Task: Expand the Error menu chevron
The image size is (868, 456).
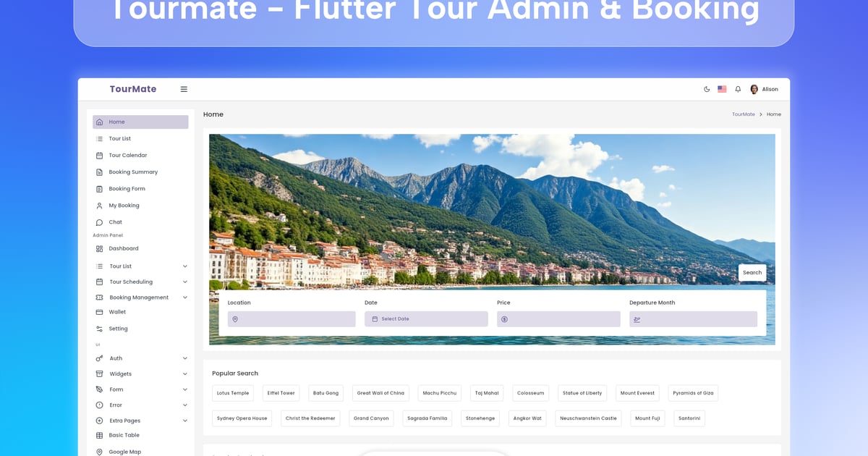Action: click(185, 405)
